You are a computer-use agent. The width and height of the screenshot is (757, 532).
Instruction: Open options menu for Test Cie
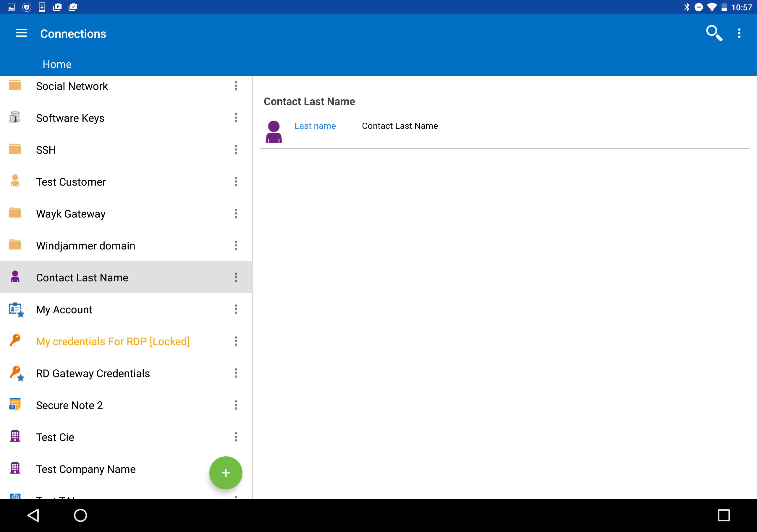[236, 437]
